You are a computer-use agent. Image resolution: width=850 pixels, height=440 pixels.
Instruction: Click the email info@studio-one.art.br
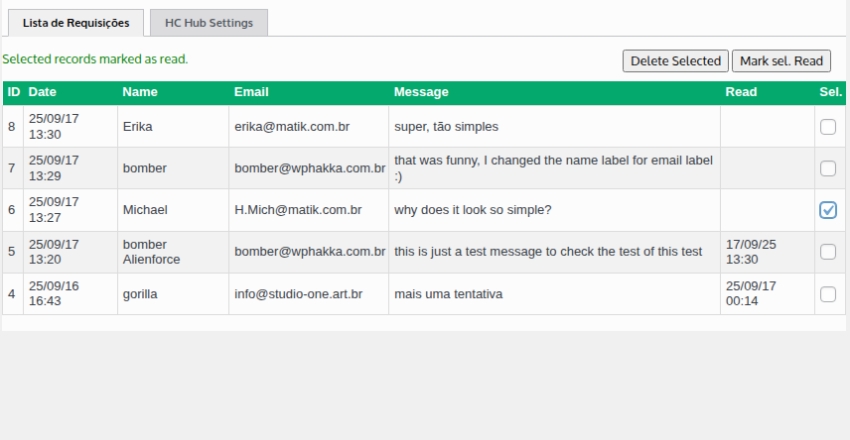pos(298,294)
